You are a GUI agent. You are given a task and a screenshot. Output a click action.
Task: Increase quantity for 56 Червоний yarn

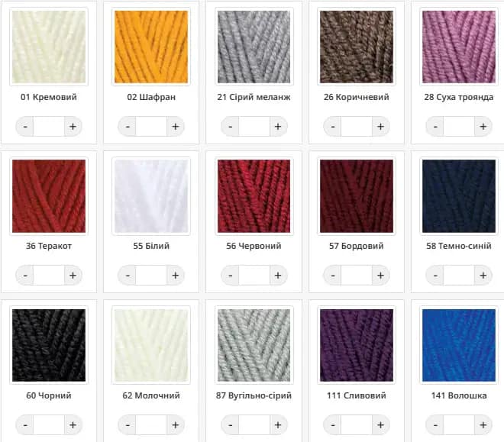click(x=278, y=276)
